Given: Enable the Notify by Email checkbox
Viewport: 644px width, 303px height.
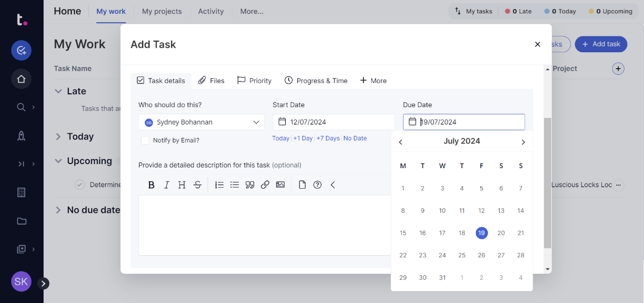Looking at the screenshot, I should click(x=145, y=140).
